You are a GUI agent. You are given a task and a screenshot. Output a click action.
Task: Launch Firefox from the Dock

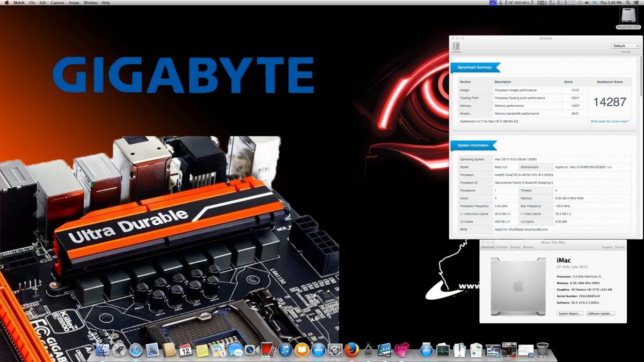pyautogui.click(x=352, y=350)
